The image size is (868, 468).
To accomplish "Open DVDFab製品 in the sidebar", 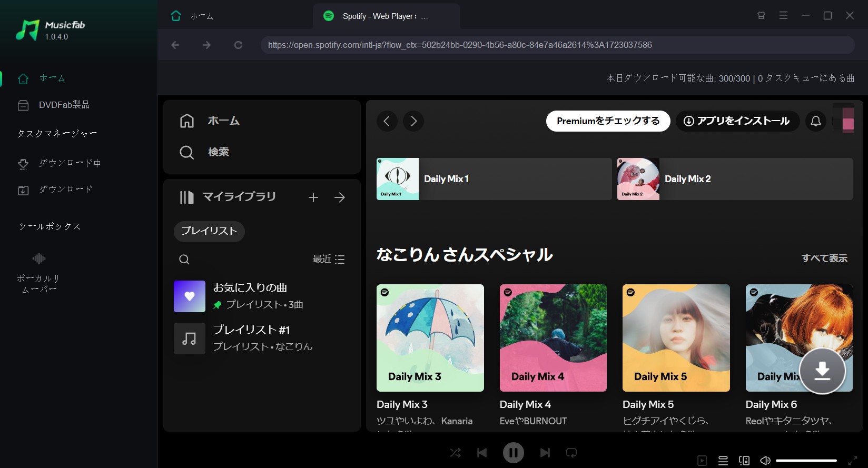I will 53,105.
